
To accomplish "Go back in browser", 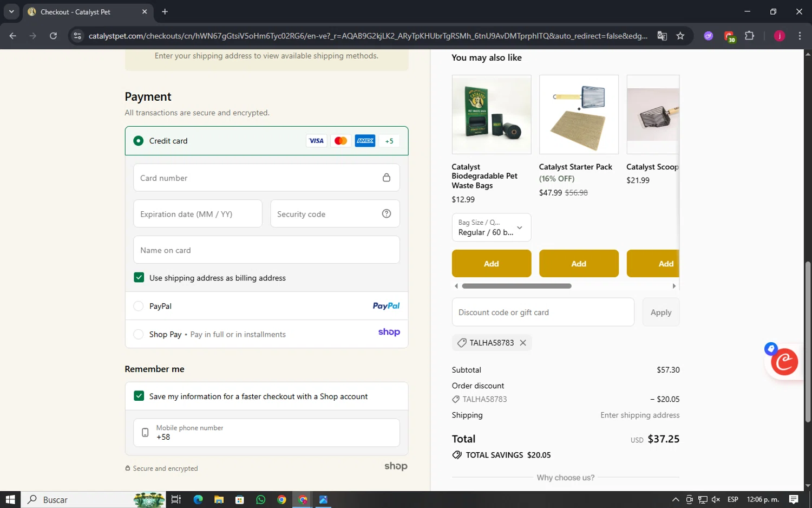I will point(13,36).
